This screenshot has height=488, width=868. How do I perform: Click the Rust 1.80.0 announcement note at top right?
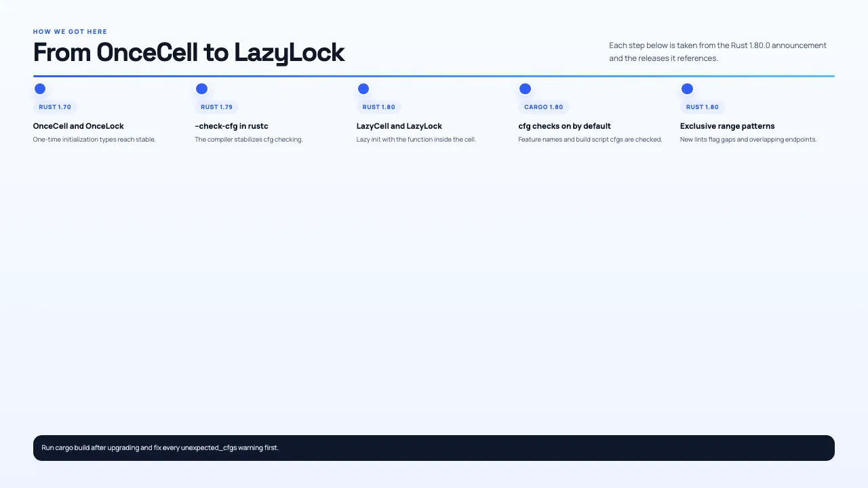718,52
